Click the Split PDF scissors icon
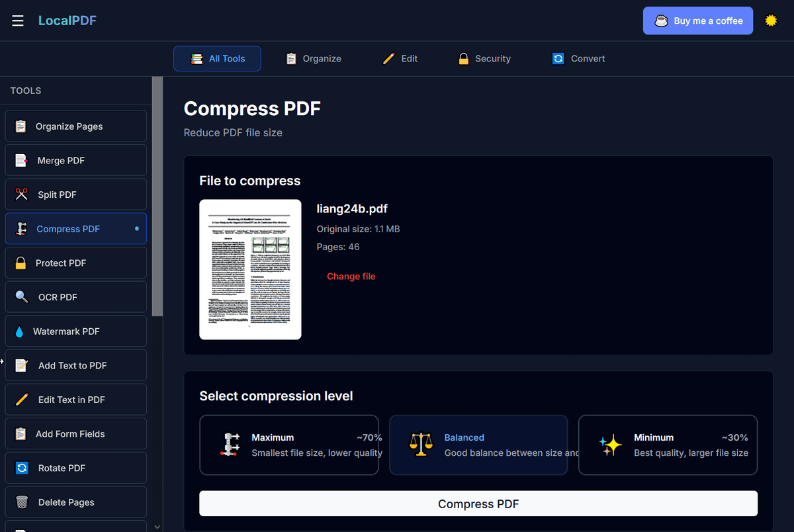794x532 pixels. tap(21, 195)
